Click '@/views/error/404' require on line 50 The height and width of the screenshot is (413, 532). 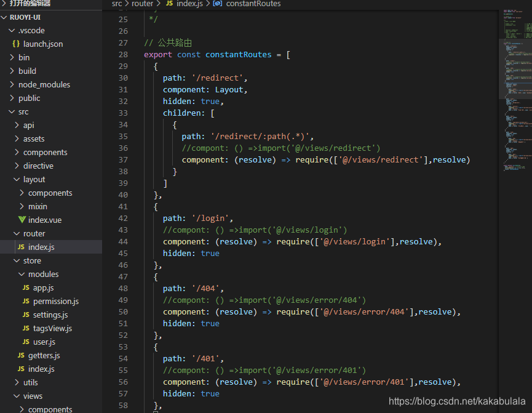pos(364,312)
